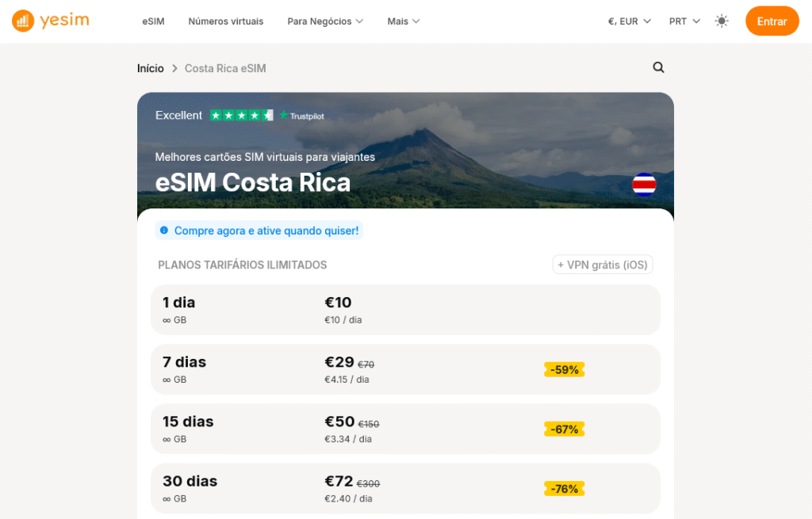Image resolution: width=812 pixels, height=519 pixels.
Task: Click the VPN grátis (iOS) button
Action: coord(603,264)
